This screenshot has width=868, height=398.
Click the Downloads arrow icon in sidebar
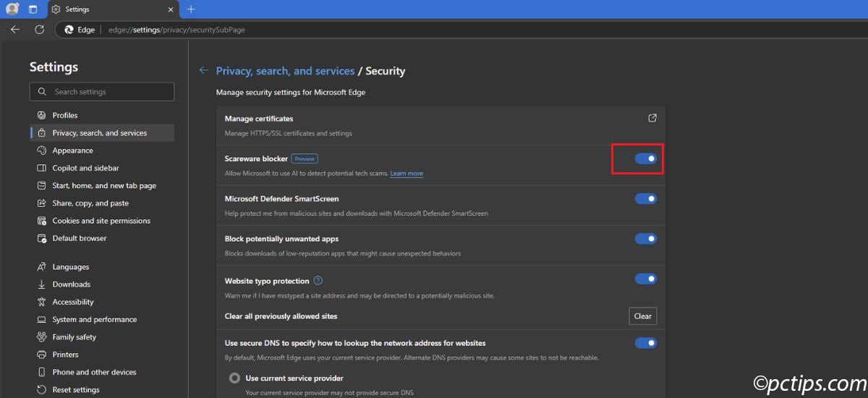[41, 284]
